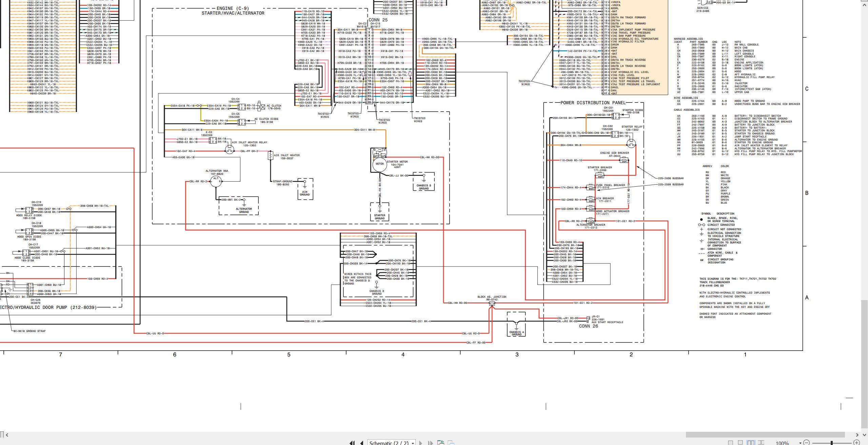Zoom in with the plus button
Image resolution: width=868 pixels, height=445 pixels.
pyautogui.click(x=856, y=442)
